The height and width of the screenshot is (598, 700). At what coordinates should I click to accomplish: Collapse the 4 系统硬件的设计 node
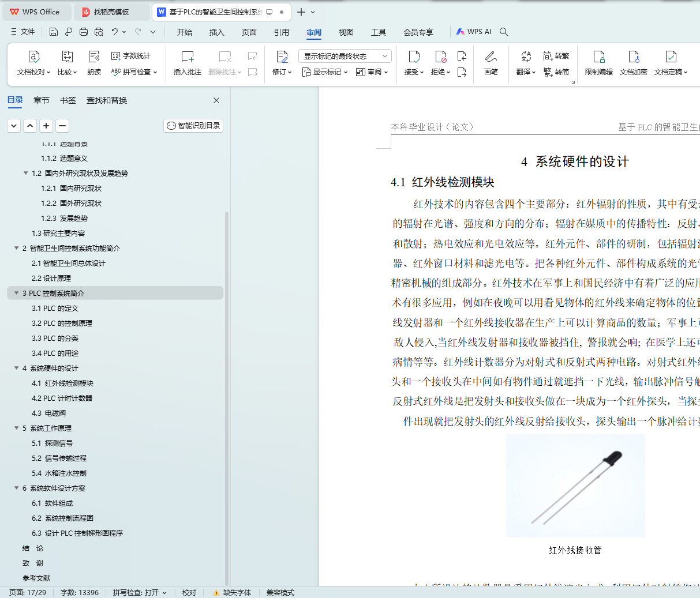click(x=17, y=368)
